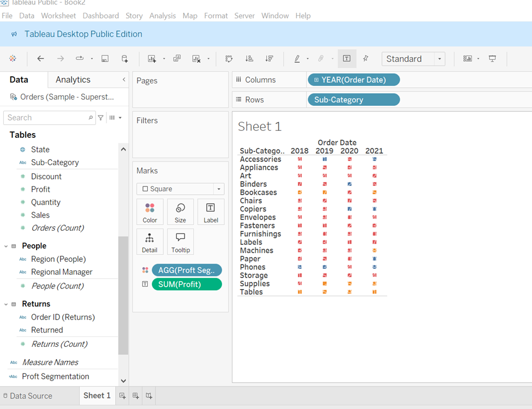
Task: Open the new worksheet dropdown arrow
Action: pyautogui.click(x=164, y=59)
